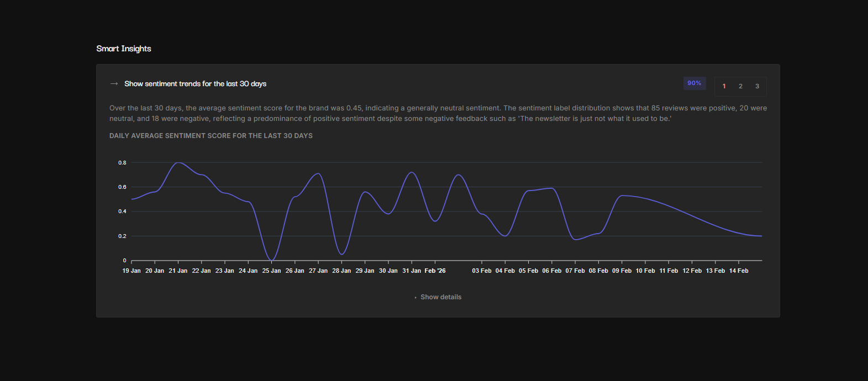Click the 0.4 y-axis value
This screenshot has height=381, width=868.
pyautogui.click(x=122, y=211)
